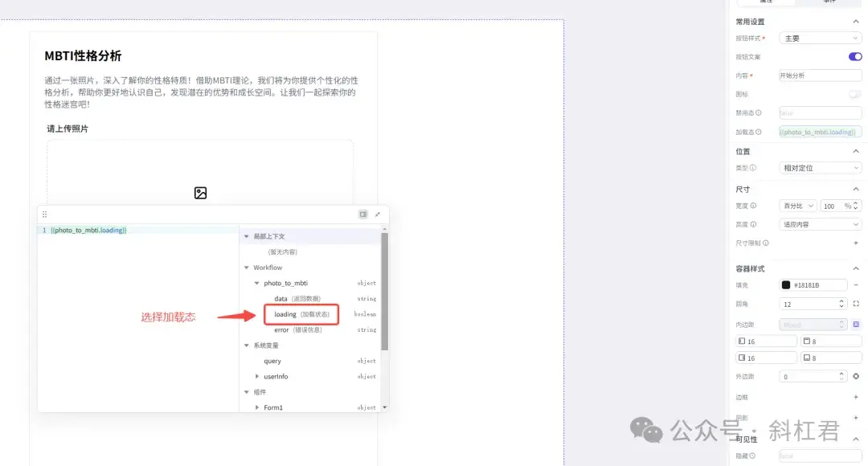Add a 阴影 shadow with plus icon
Image resolution: width=868 pixels, height=466 pixels.
[856, 418]
